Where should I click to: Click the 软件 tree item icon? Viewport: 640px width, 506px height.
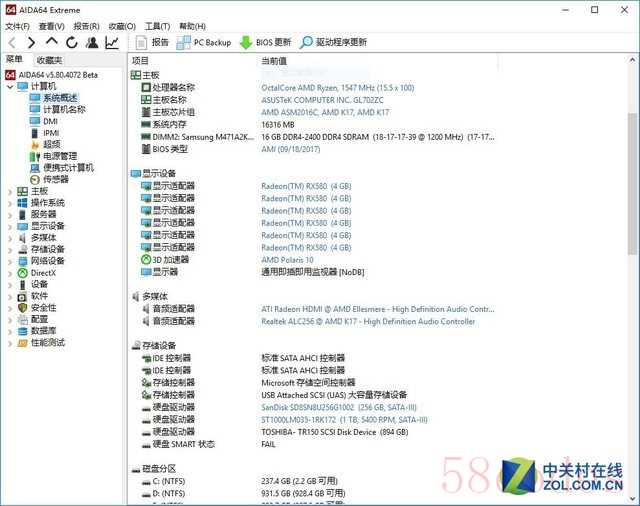pos(22,296)
